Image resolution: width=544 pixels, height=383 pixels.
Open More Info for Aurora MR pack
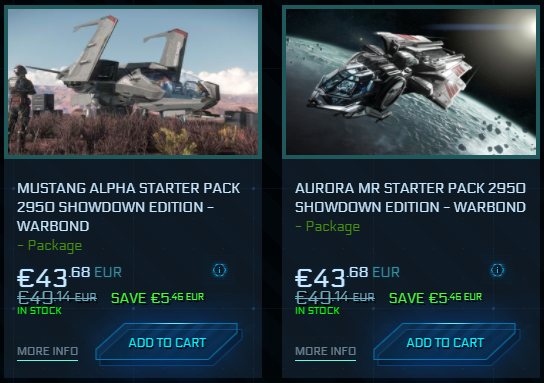[x=325, y=351]
